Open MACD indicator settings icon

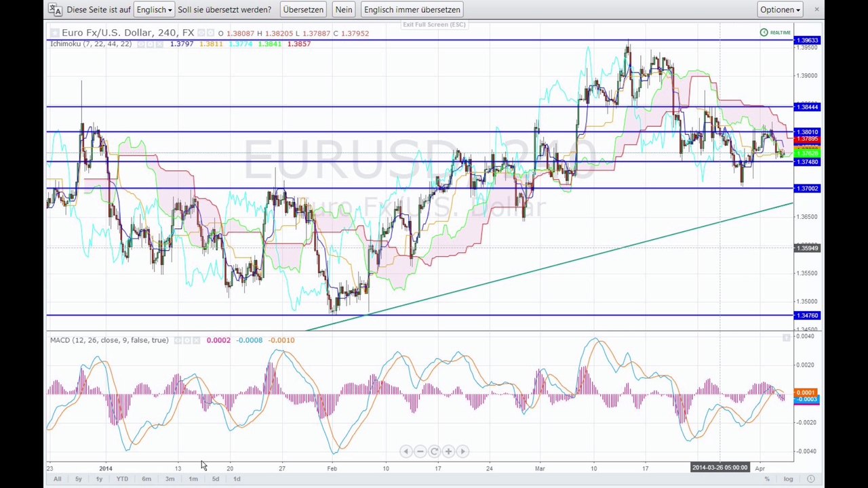(187, 340)
